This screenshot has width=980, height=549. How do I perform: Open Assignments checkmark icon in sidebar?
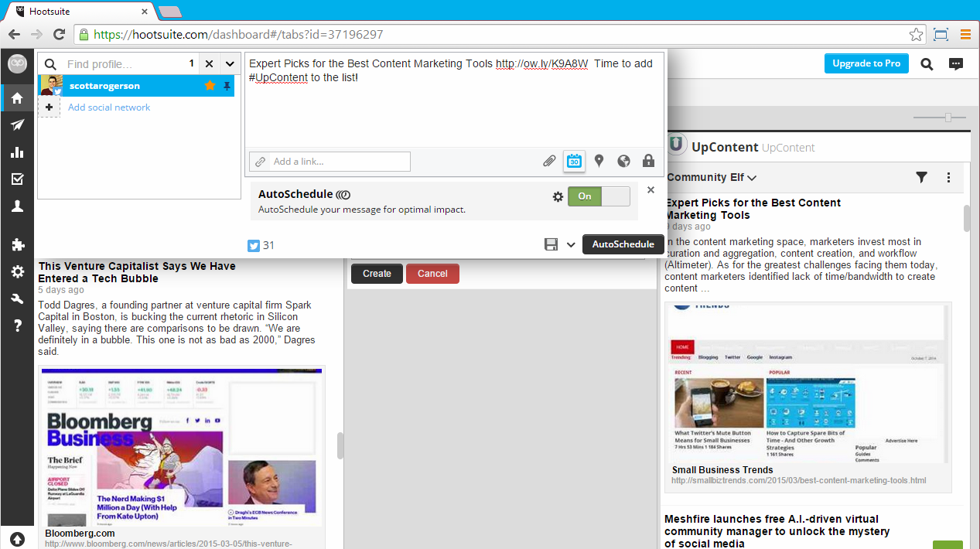17,179
